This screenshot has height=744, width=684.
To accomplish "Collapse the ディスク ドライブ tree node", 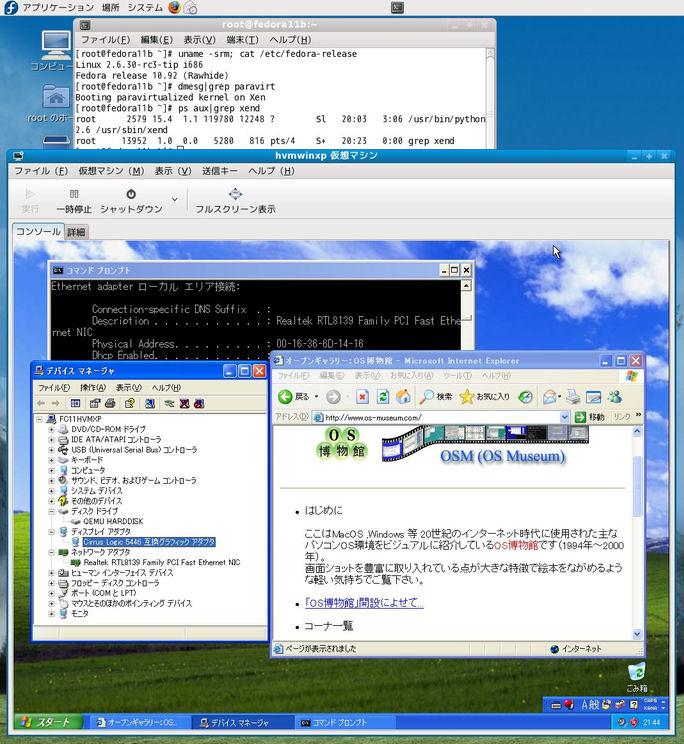I will click(x=52, y=511).
